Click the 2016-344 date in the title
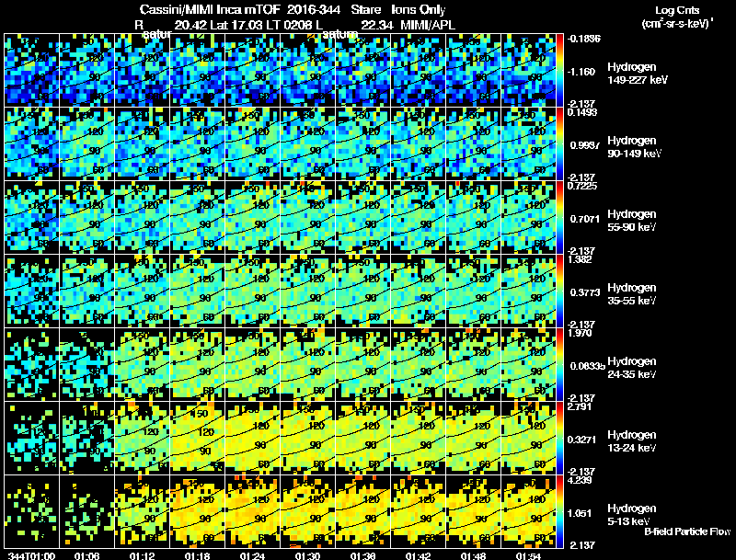The height and width of the screenshot is (560, 736). click(313, 10)
